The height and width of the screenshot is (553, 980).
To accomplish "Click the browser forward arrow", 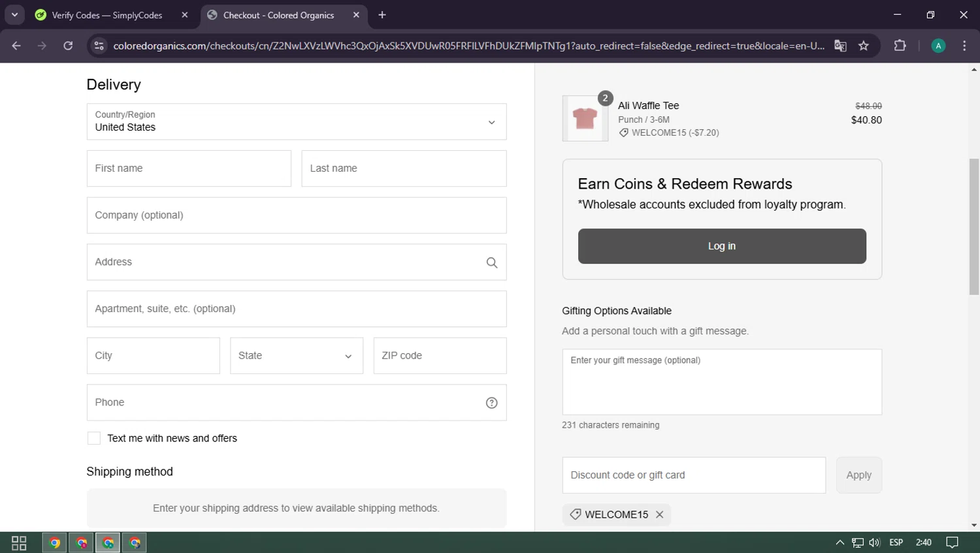I will (x=42, y=46).
